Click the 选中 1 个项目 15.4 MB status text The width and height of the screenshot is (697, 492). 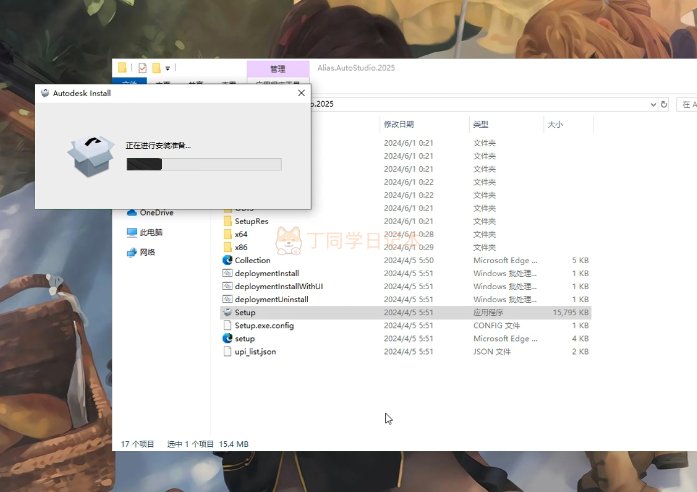(208, 444)
